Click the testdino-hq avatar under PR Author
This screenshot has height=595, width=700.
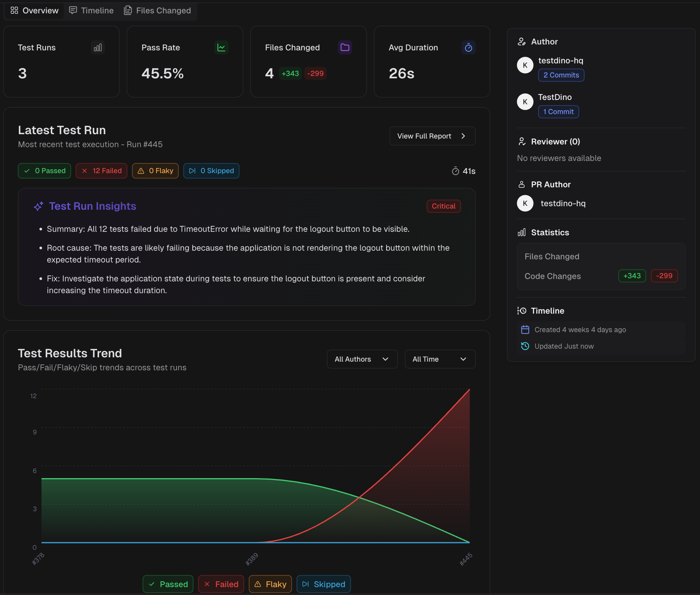pyautogui.click(x=525, y=203)
